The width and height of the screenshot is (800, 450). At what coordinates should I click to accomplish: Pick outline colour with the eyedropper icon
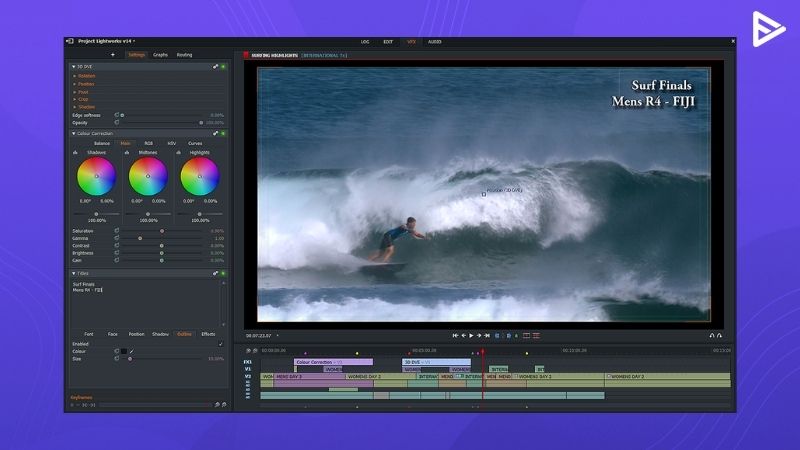tap(132, 352)
